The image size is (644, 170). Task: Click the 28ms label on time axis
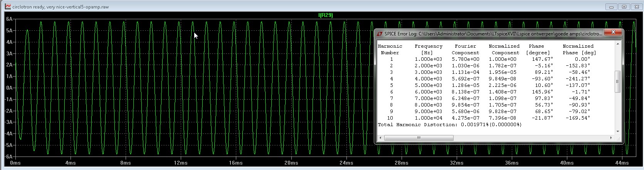pyautogui.click(x=402, y=163)
